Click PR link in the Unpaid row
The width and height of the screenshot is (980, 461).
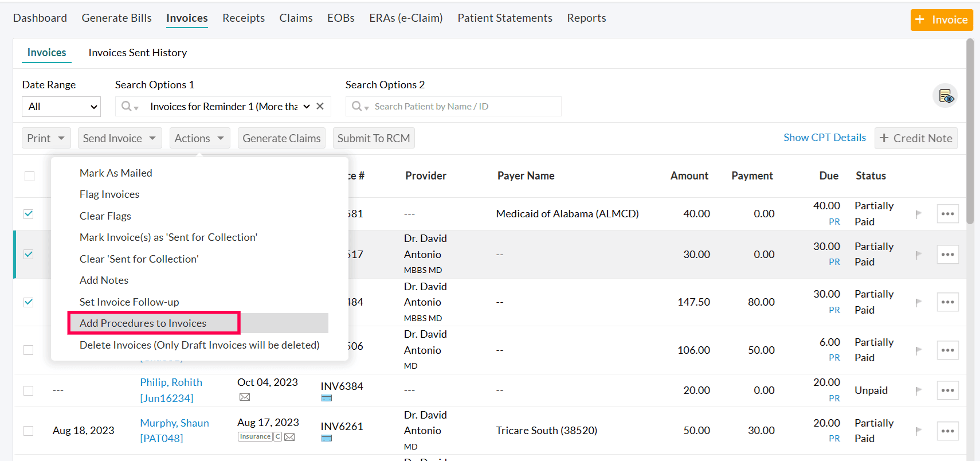point(834,399)
